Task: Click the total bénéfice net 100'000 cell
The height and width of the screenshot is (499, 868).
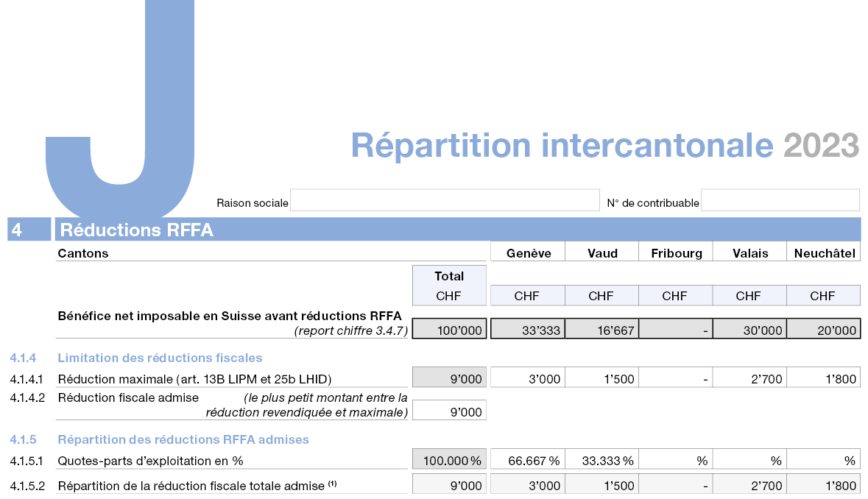Action: 449,329
